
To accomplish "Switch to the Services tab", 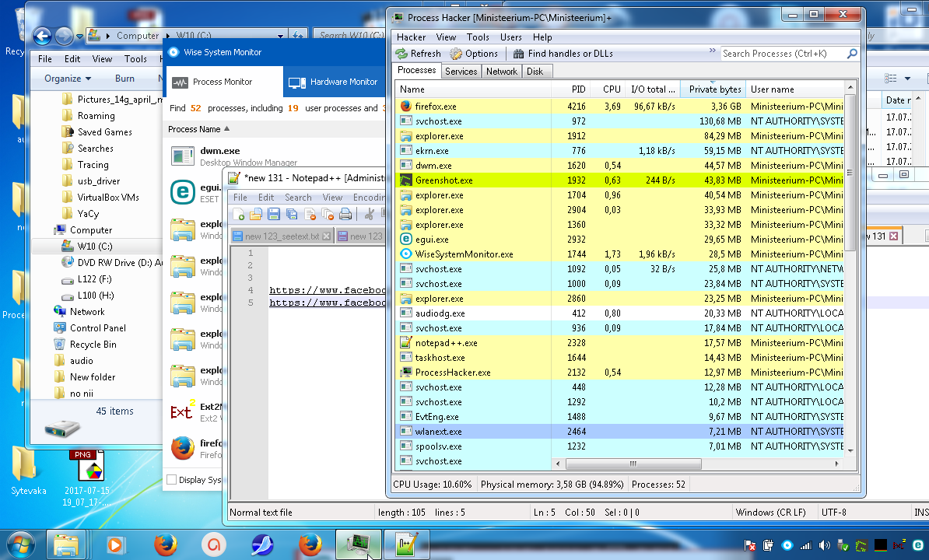I will [461, 71].
